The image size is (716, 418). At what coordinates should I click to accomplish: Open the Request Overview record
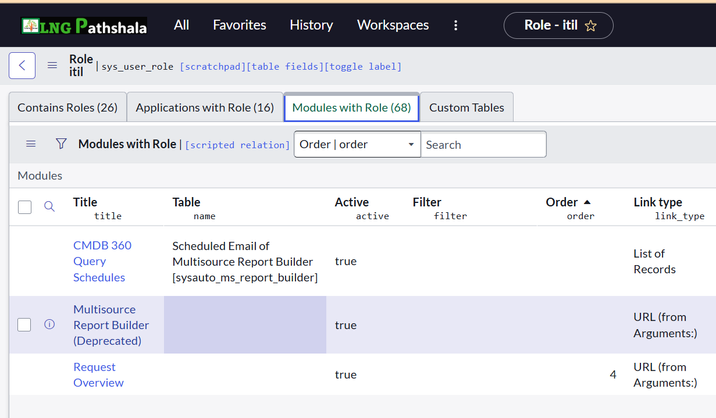click(98, 375)
